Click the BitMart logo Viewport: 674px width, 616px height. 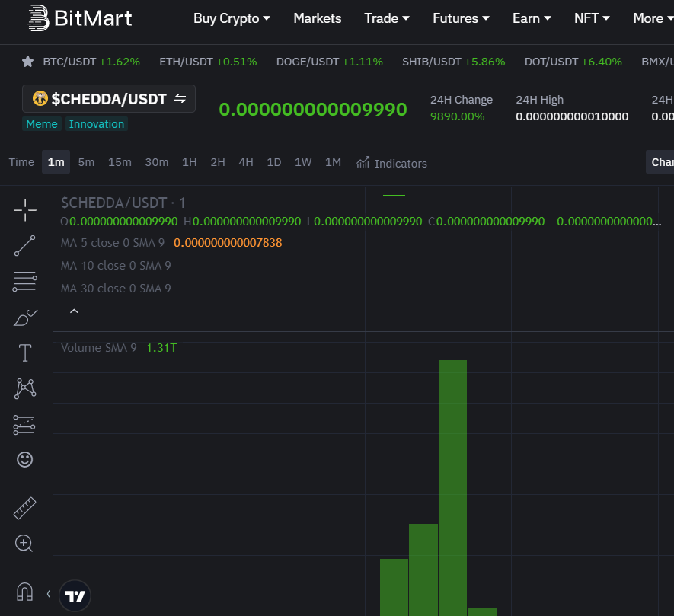[x=79, y=18]
